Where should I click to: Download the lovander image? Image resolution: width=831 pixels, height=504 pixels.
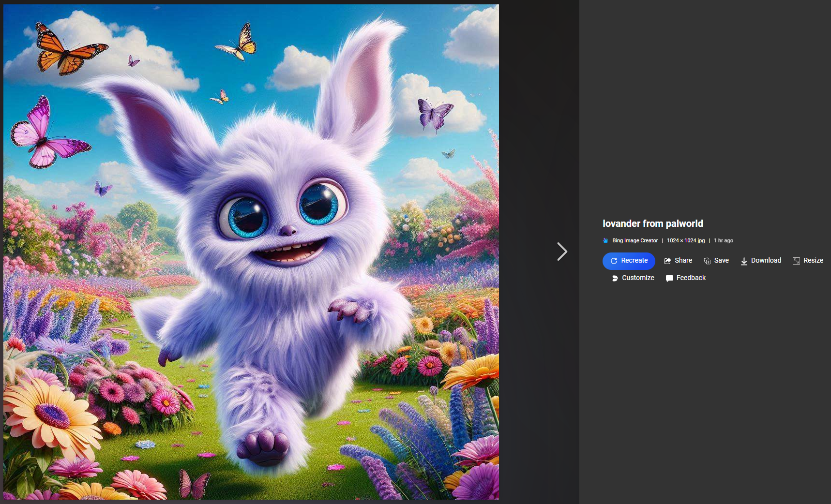coord(761,261)
